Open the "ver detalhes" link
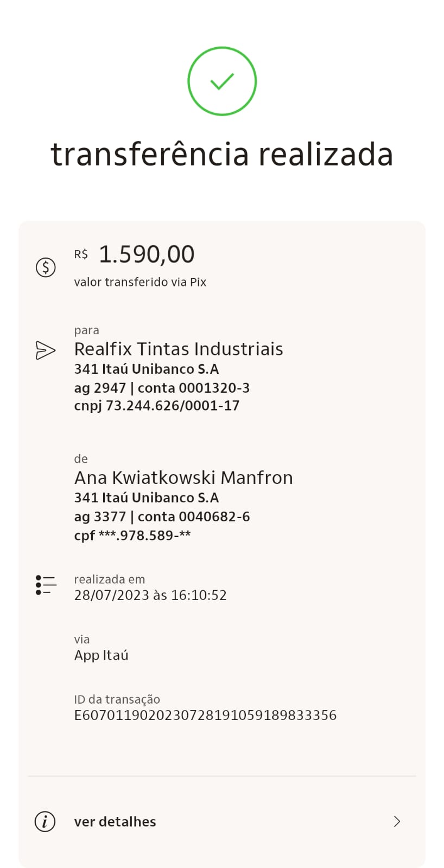Screen dimensions: 444x868 115,821
